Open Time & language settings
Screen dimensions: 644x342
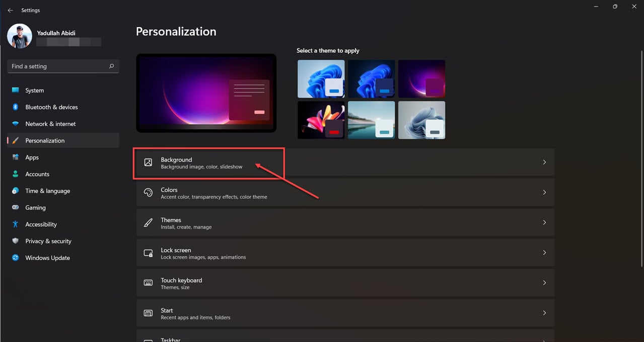pyautogui.click(x=47, y=191)
